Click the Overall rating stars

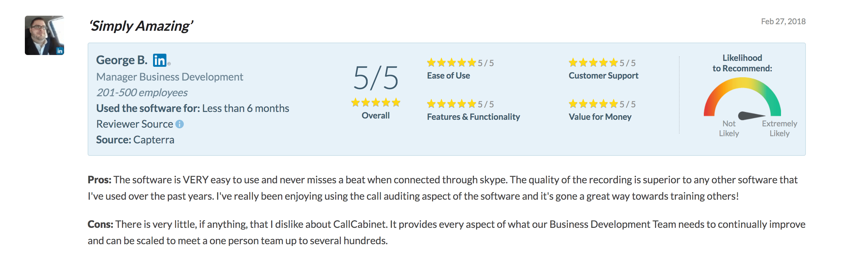tap(376, 102)
